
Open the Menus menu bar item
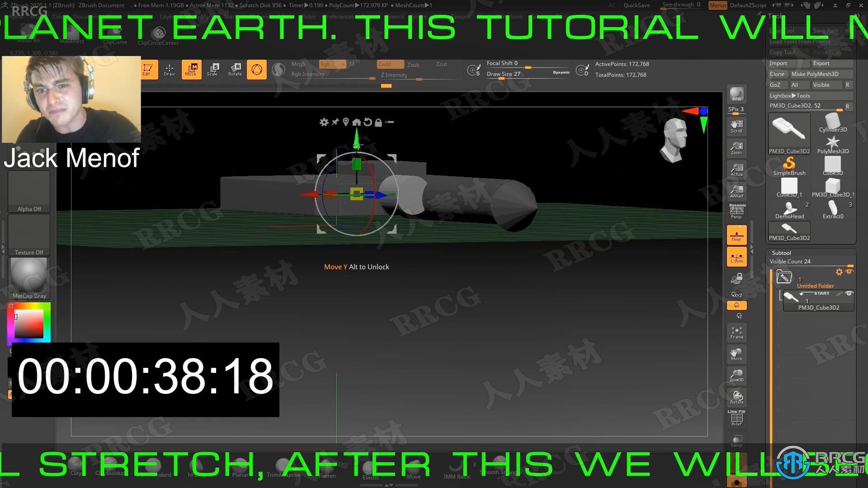click(717, 5)
